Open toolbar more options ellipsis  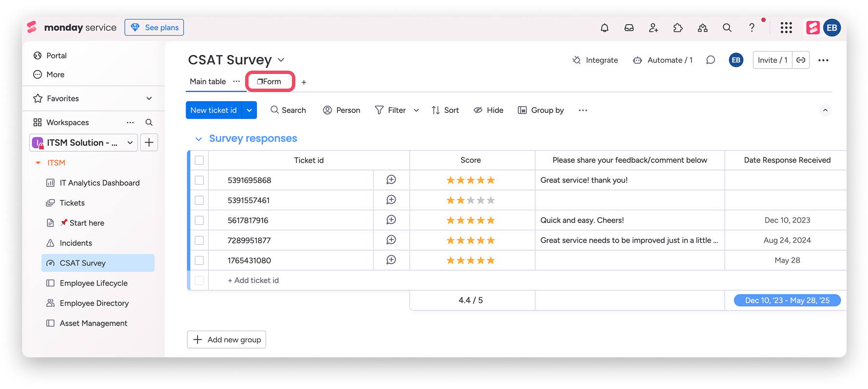point(583,110)
